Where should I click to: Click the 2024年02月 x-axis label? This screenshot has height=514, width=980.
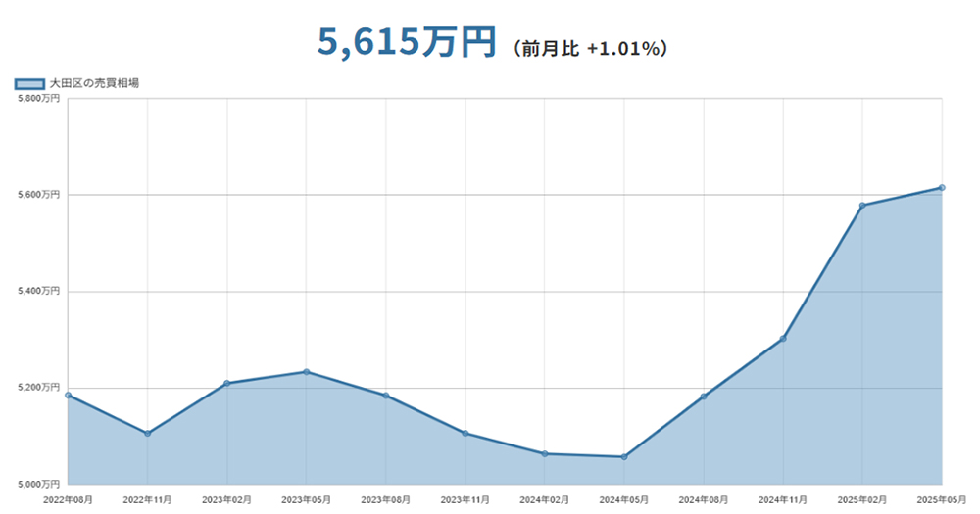pyautogui.click(x=544, y=500)
